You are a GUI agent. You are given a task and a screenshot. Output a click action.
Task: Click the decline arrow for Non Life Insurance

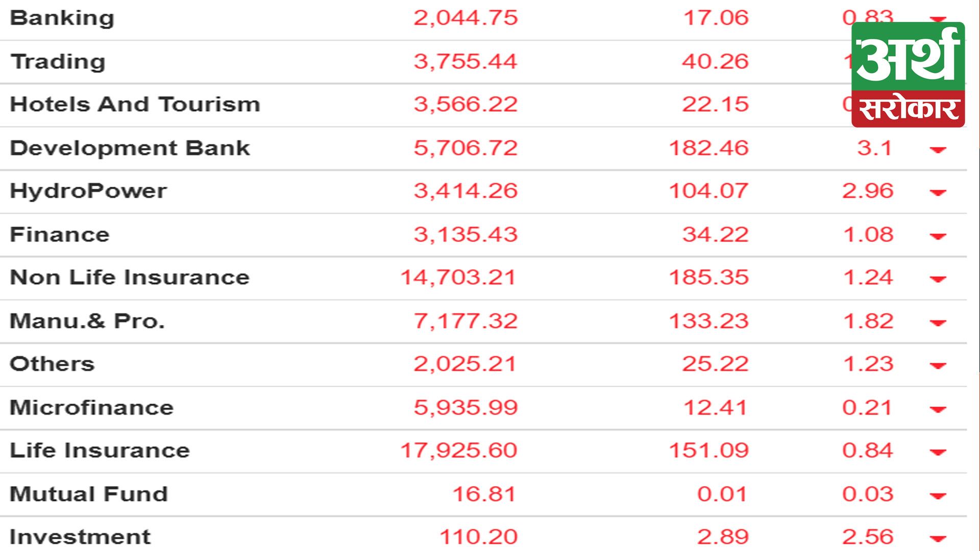pyautogui.click(x=938, y=279)
